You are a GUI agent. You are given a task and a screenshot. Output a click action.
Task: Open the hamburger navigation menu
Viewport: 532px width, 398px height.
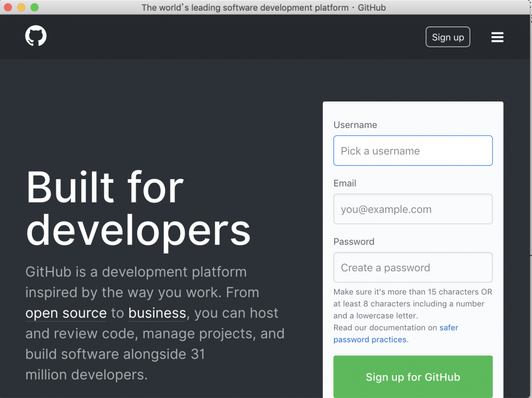click(497, 37)
